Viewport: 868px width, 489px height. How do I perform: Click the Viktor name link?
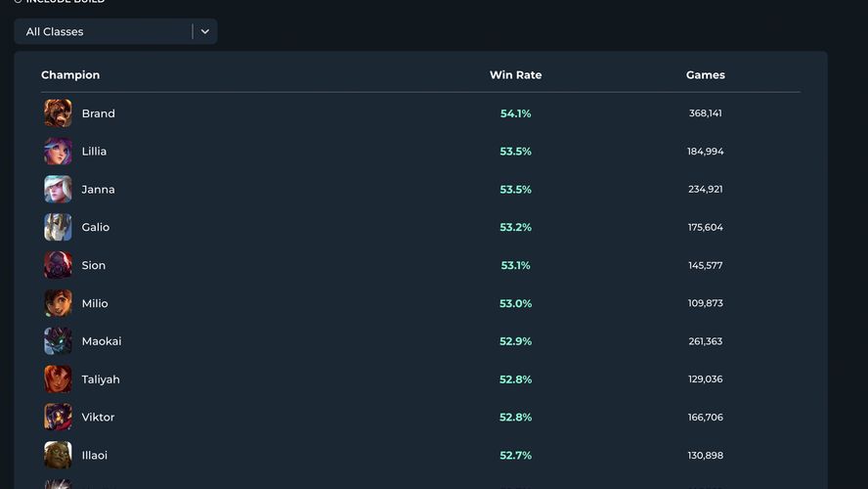click(x=98, y=417)
